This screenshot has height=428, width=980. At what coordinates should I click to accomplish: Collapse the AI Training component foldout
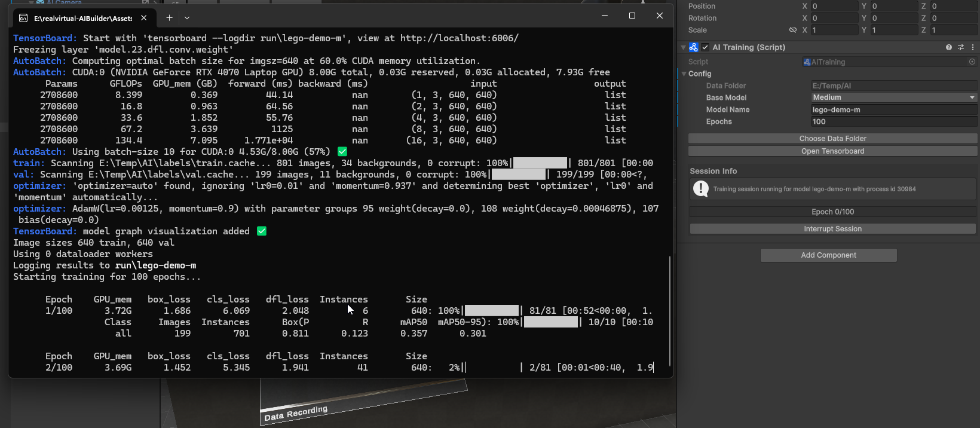(684, 47)
